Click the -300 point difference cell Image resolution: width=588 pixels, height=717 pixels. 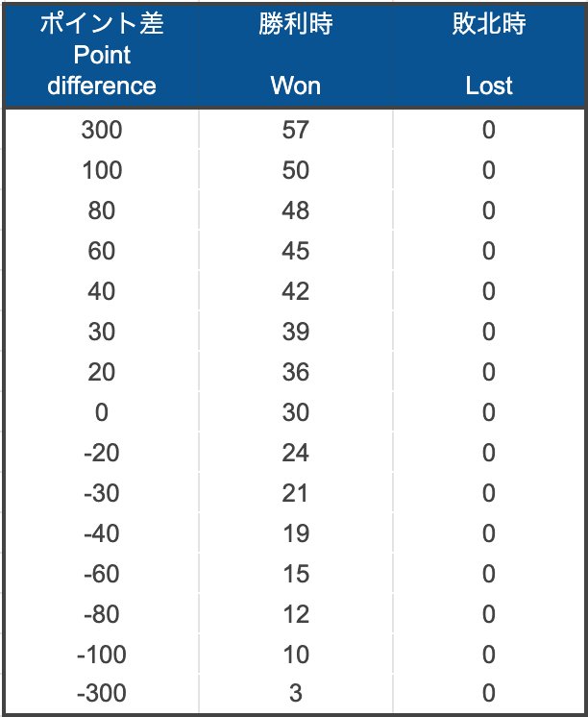(102, 694)
